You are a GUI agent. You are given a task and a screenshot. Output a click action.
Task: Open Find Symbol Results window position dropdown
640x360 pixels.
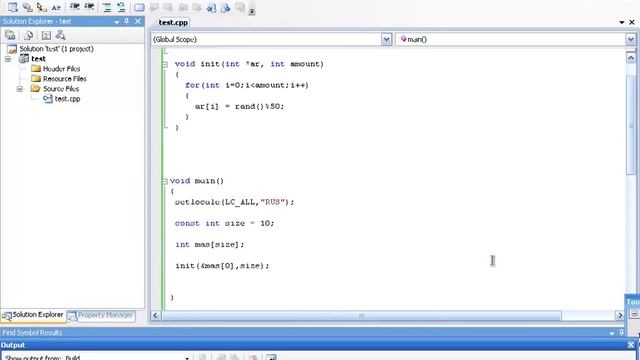tap(611, 333)
